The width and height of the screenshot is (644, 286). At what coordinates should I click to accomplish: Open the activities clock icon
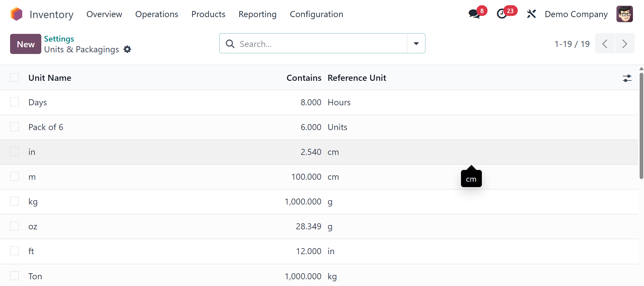[502, 14]
